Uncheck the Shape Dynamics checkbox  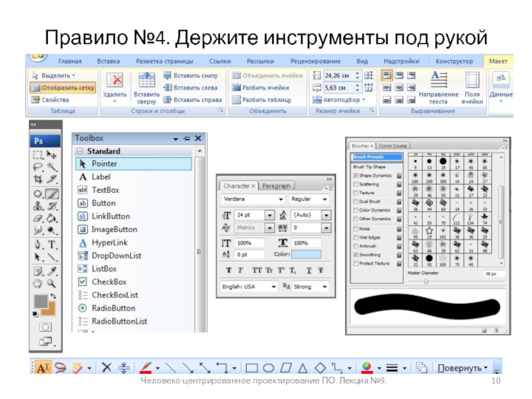356,176
